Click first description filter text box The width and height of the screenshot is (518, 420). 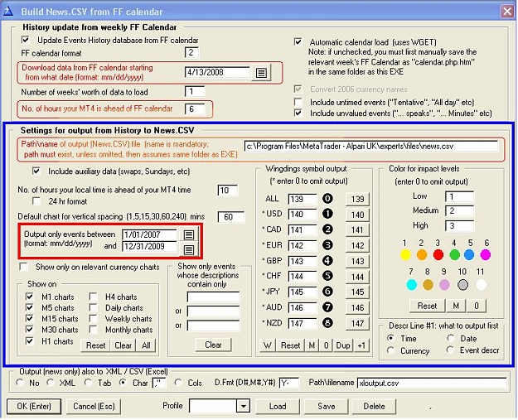213,297
